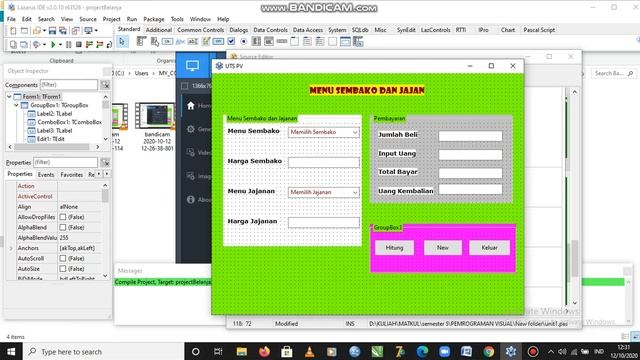
Task: Pick the TComboBox component icon
Action: click(x=269, y=41)
